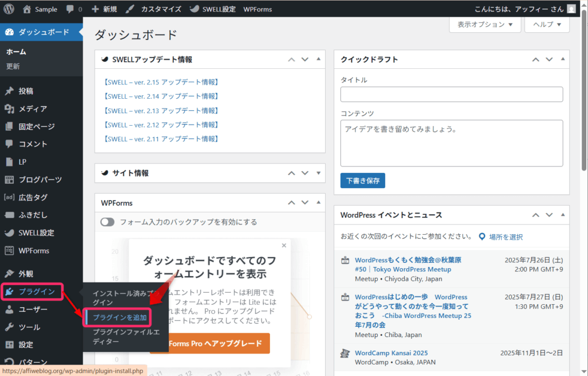Click the こんにちは、アッフィー さん greeting
This screenshot has width=588, height=376.
point(519,9)
